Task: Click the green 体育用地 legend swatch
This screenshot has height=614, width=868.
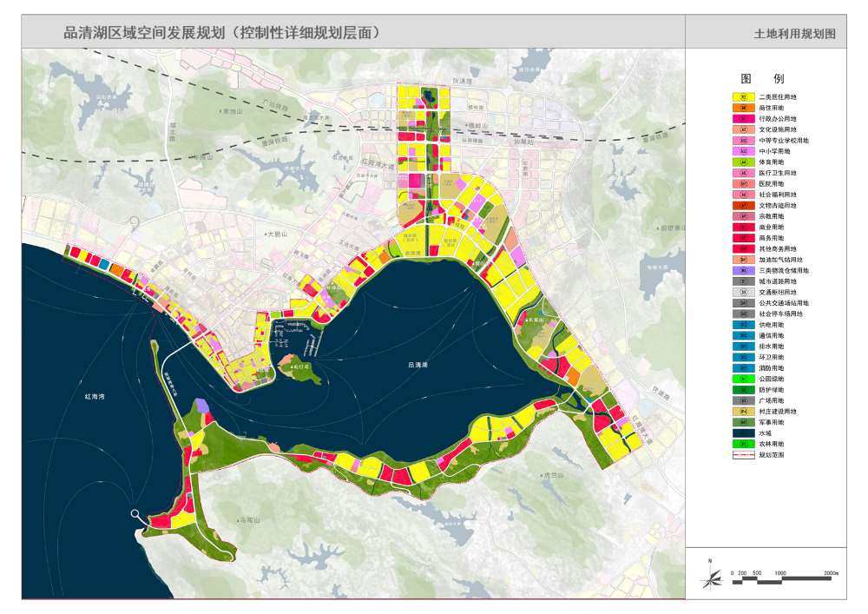Action: click(744, 162)
